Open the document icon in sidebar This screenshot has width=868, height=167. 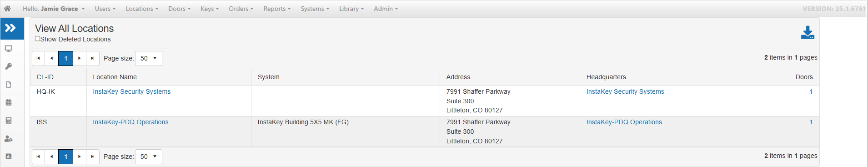pyautogui.click(x=9, y=85)
